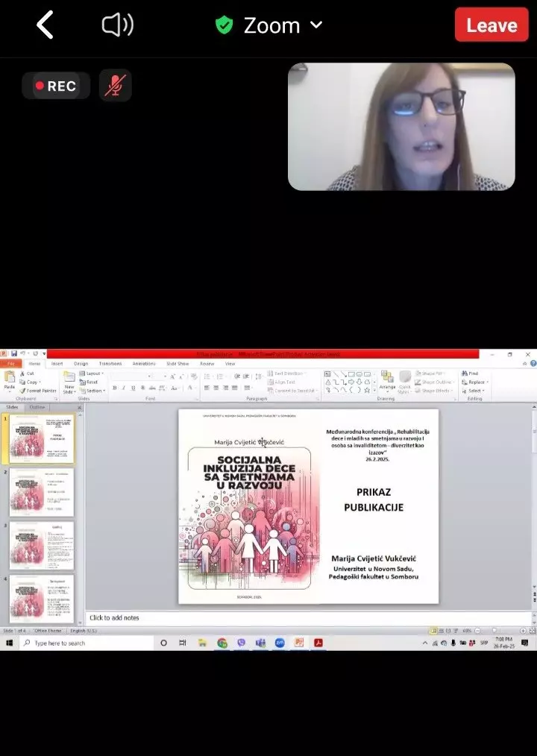
Task: Pick the star shape in gallery
Action: [367, 390]
